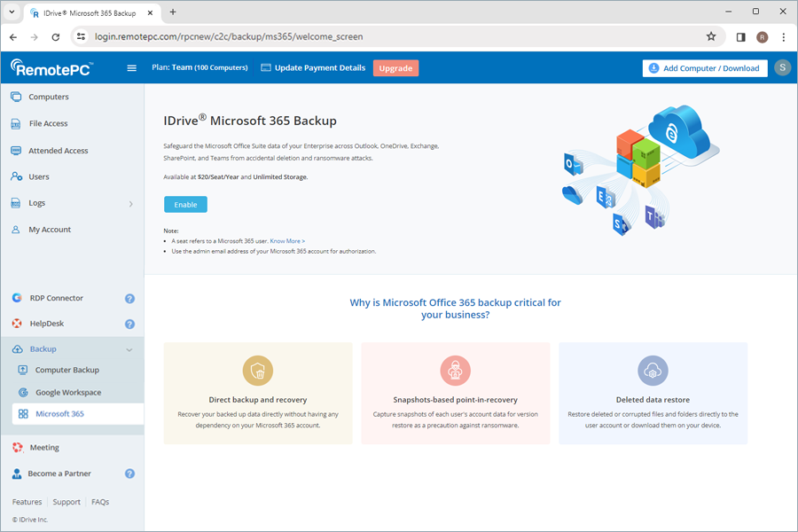
Task: Click the File Access icon
Action: 16,124
